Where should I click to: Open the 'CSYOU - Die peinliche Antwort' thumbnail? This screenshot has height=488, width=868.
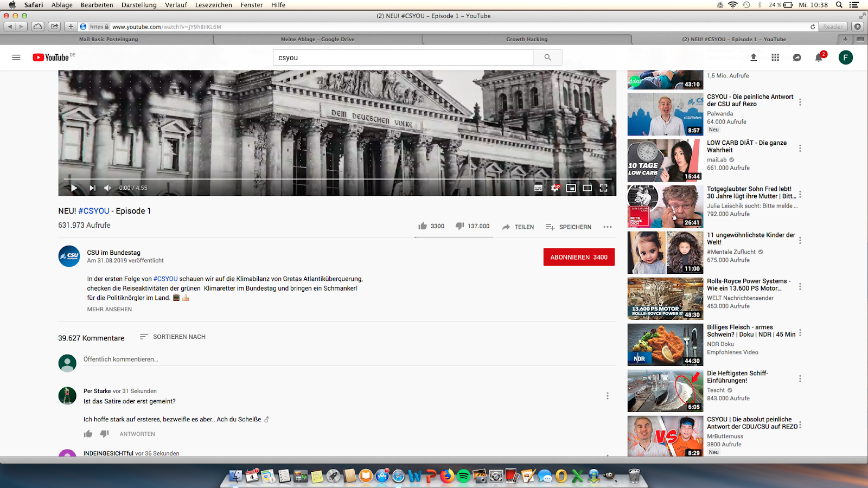(x=666, y=114)
